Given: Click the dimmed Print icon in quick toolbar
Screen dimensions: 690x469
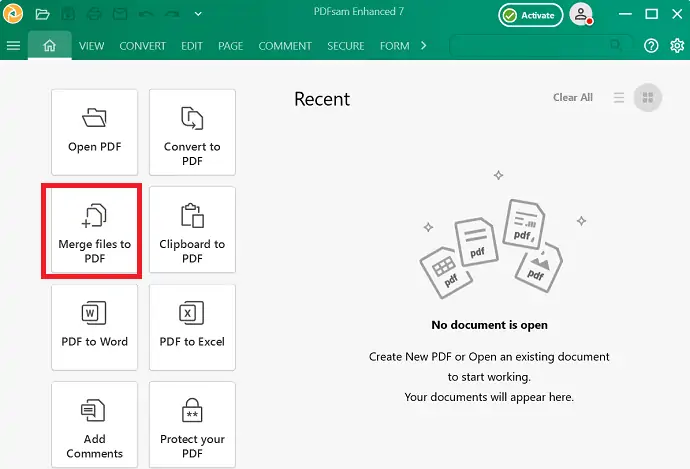Looking at the screenshot, I should click(94, 14).
